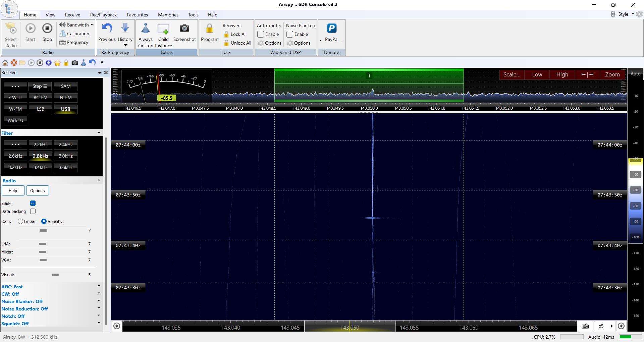This screenshot has width=644, height=342.
Task: Click the PayPal donate icon
Action: (331, 28)
